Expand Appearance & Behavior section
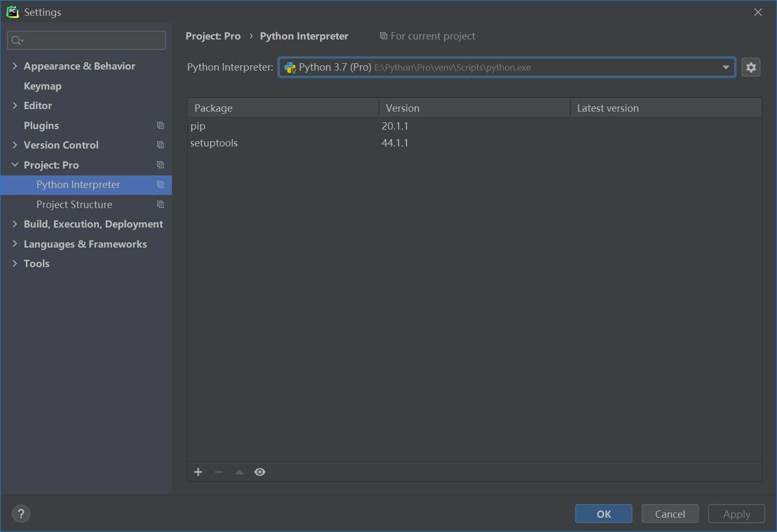Viewport: 777px width, 532px height. pyautogui.click(x=15, y=66)
